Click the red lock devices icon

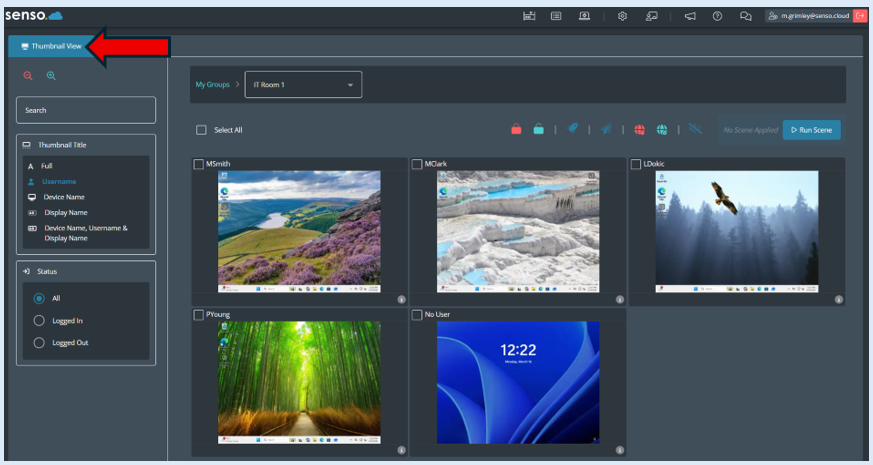(516, 129)
